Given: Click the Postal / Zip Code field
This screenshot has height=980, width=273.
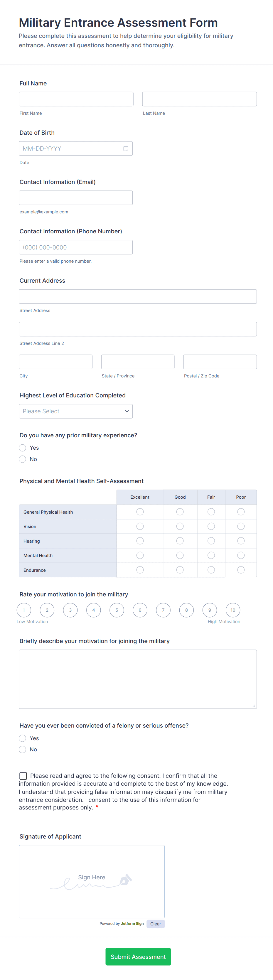Looking at the screenshot, I should (x=220, y=361).
